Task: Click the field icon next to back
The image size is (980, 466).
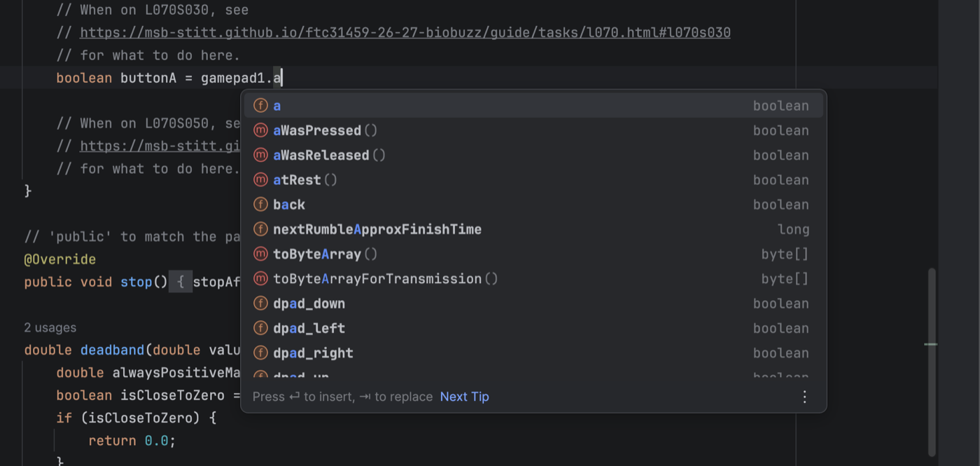Action: 260,205
